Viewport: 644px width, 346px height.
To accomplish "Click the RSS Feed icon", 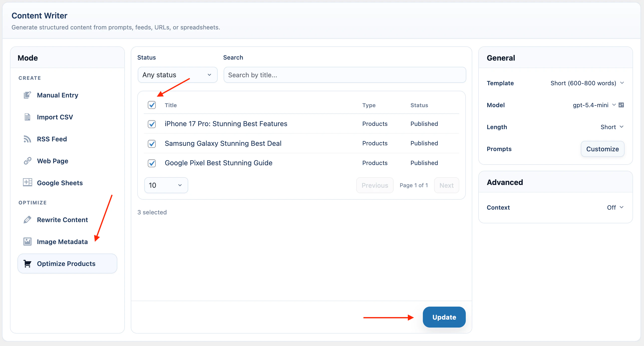I will [x=27, y=139].
